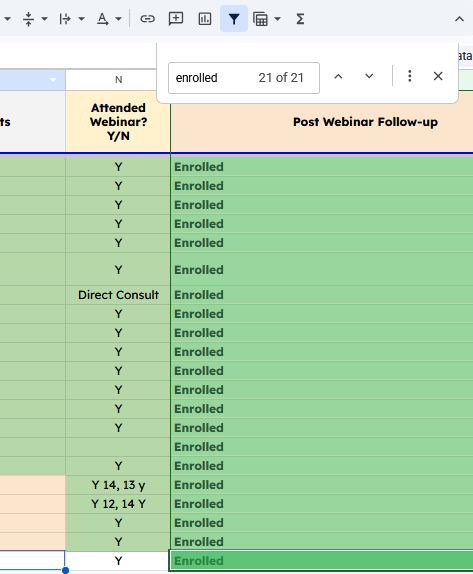Viewport: 473px width, 574px height.
Task: Select Enrolled cell beside "Direct Consult"
Action: [x=322, y=295]
